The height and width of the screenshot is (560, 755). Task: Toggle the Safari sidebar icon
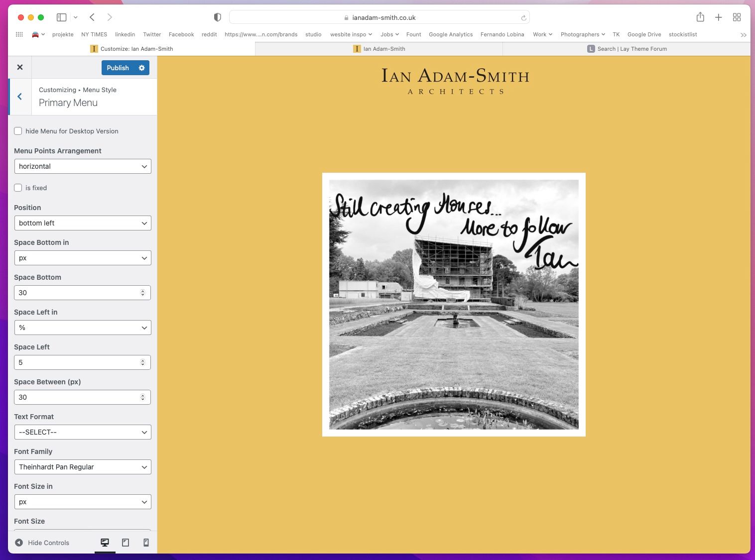click(x=62, y=17)
